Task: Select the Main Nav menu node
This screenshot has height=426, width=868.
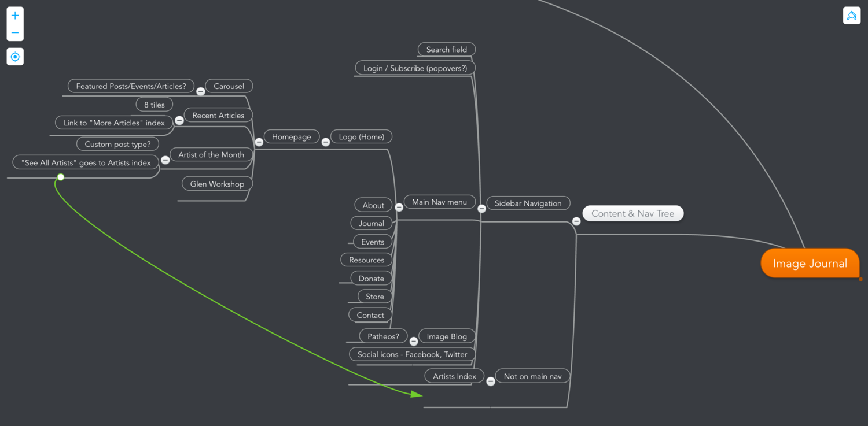Action: click(x=439, y=202)
